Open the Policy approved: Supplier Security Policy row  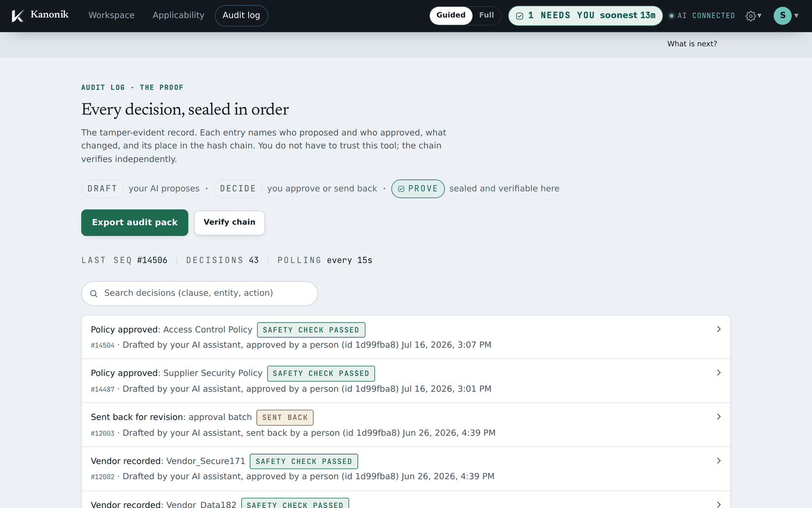406,381
